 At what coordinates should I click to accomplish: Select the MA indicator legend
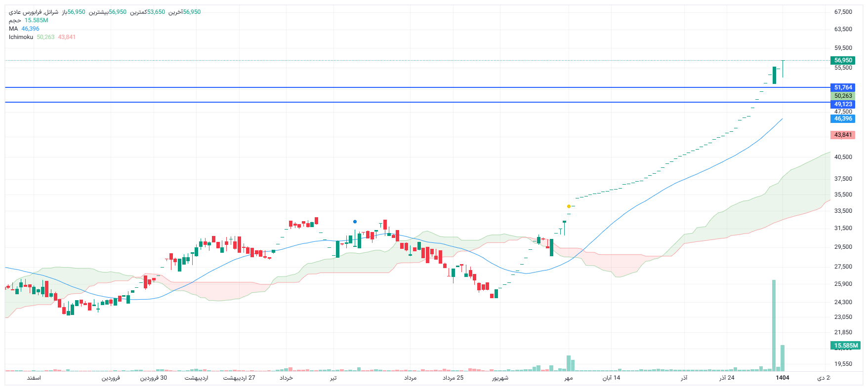point(13,29)
